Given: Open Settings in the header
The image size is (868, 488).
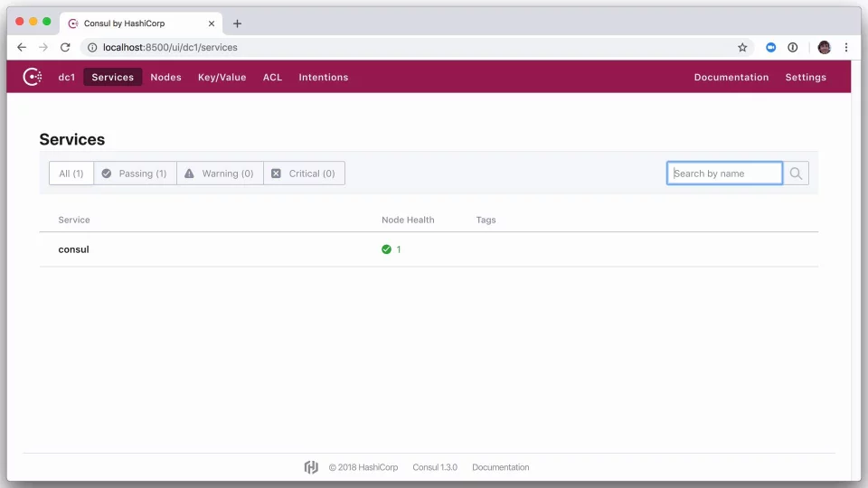Looking at the screenshot, I should click(x=806, y=77).
